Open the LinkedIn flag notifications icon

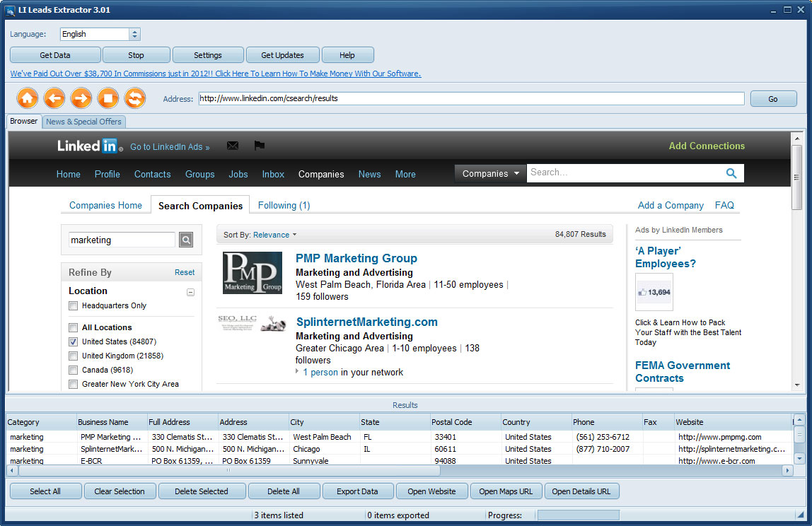[260, 146]
